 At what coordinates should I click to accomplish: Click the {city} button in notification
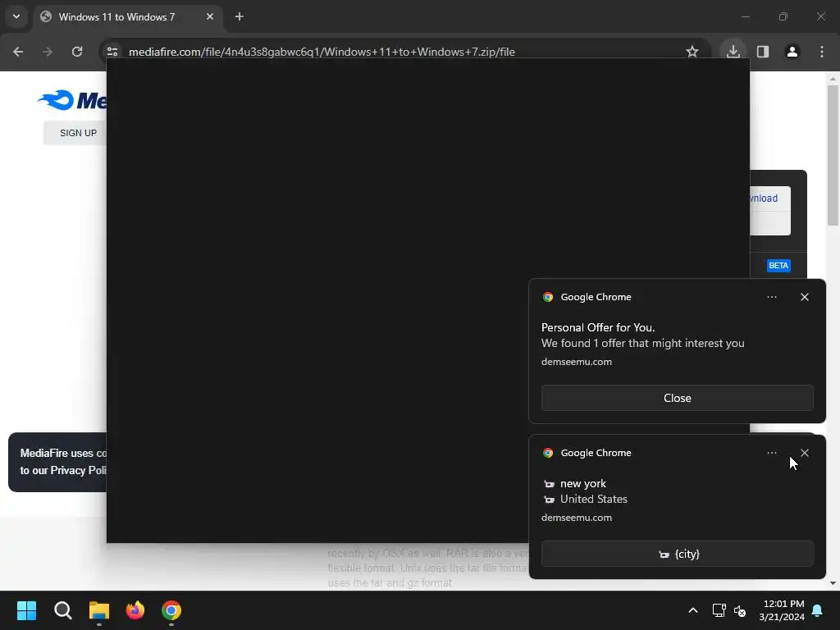(677, 554)
